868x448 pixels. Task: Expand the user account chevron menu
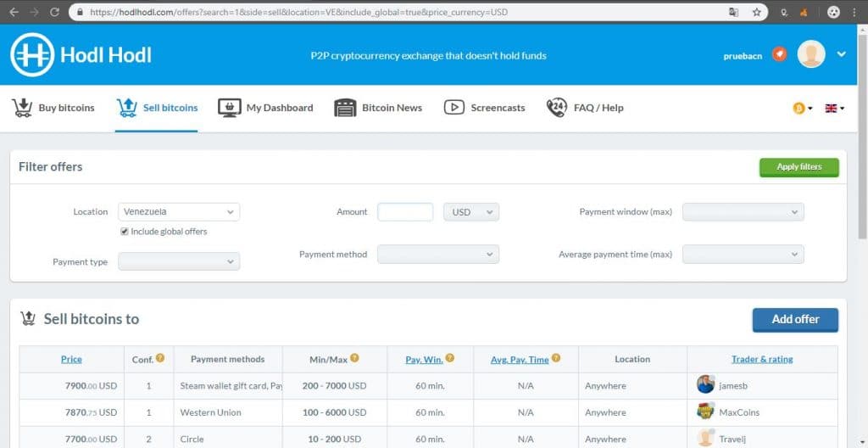842,54
